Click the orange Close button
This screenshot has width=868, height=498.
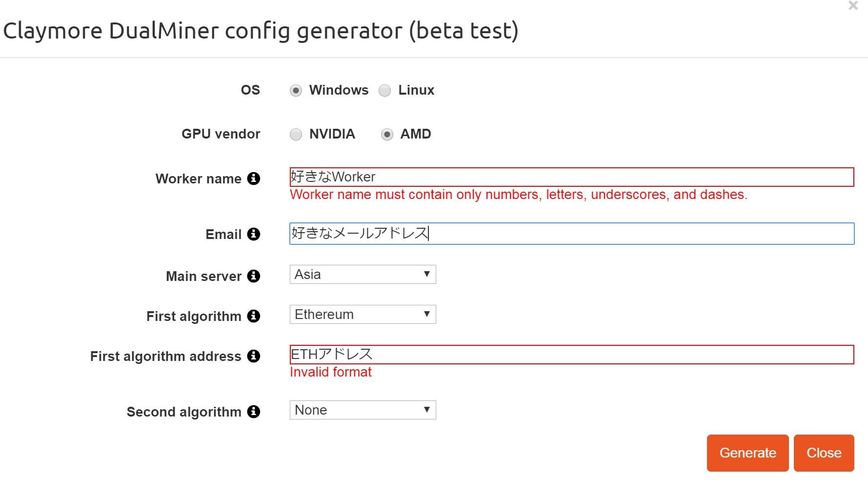click(x=824, y=453)
